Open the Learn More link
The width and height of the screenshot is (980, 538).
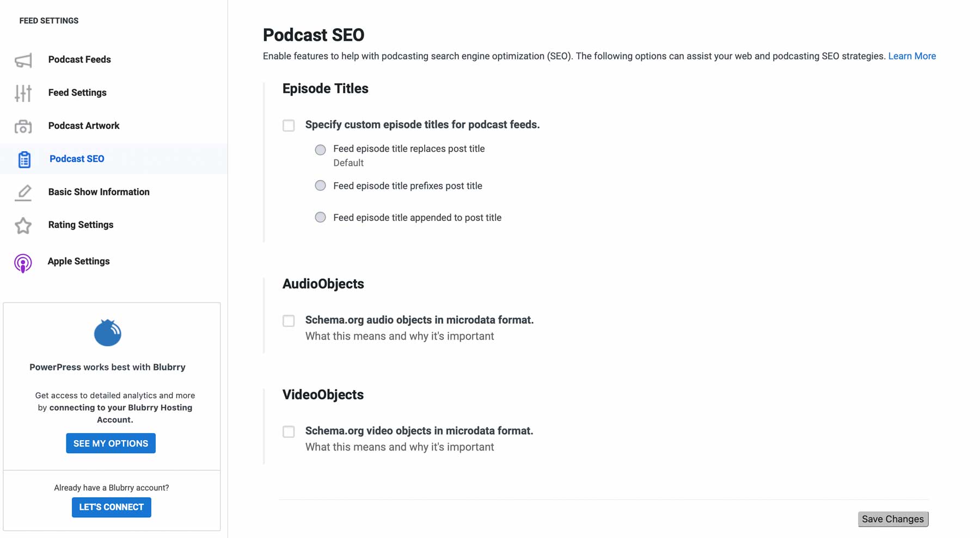pyautogui.click(x=912, y=55)
